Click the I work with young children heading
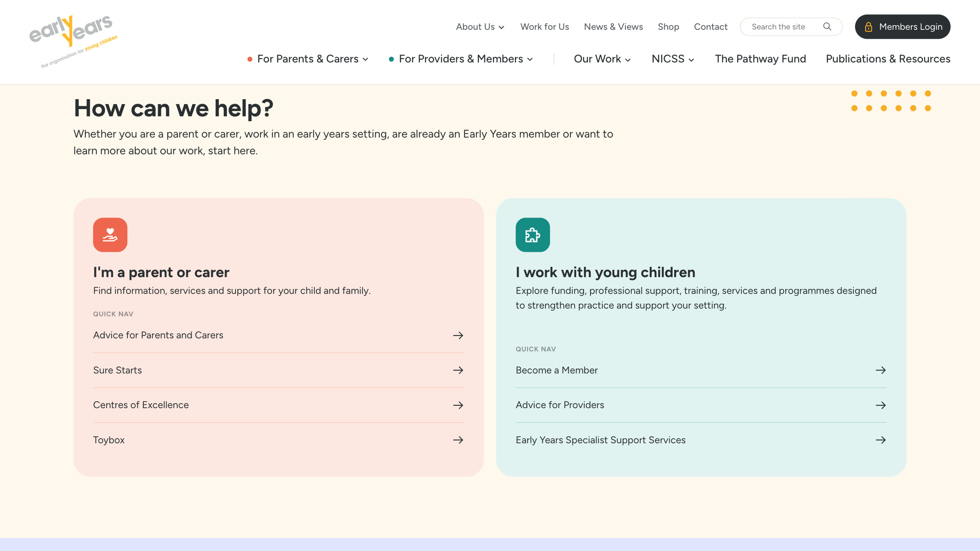 tap(606, 272)
